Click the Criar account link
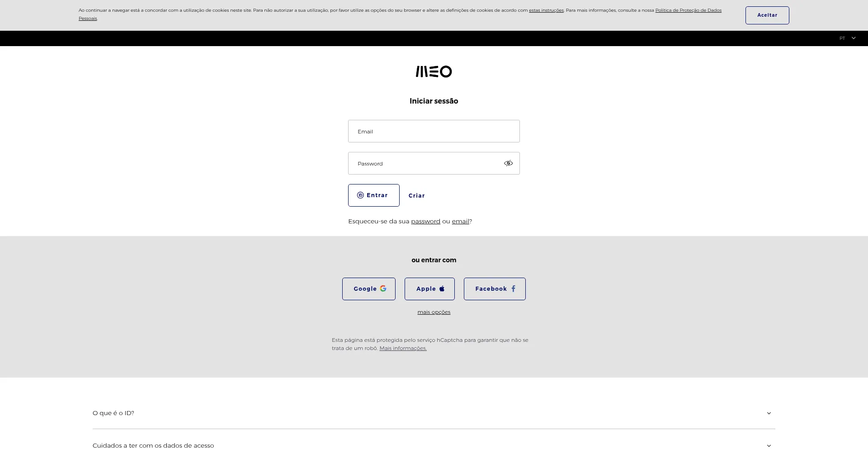Image resolution: width=868 pixels, height=449 pixels. click(x=416, y=196)
